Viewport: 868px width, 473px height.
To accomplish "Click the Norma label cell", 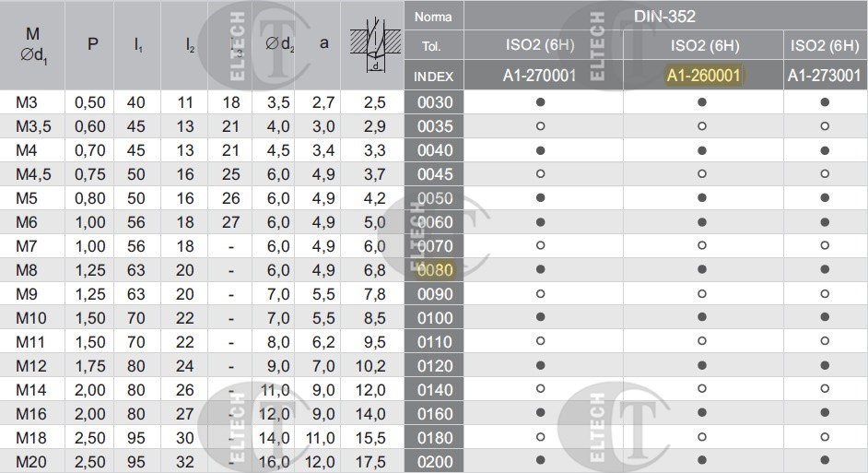I will tap(433, 17).
